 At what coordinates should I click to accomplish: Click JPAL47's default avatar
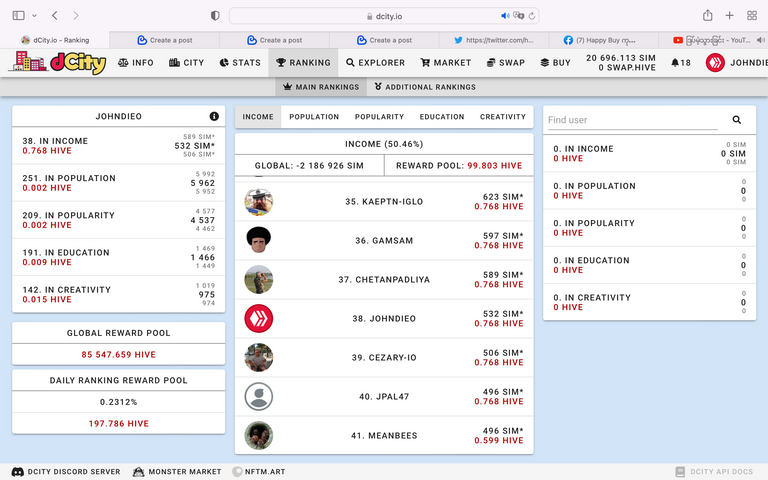259,397
